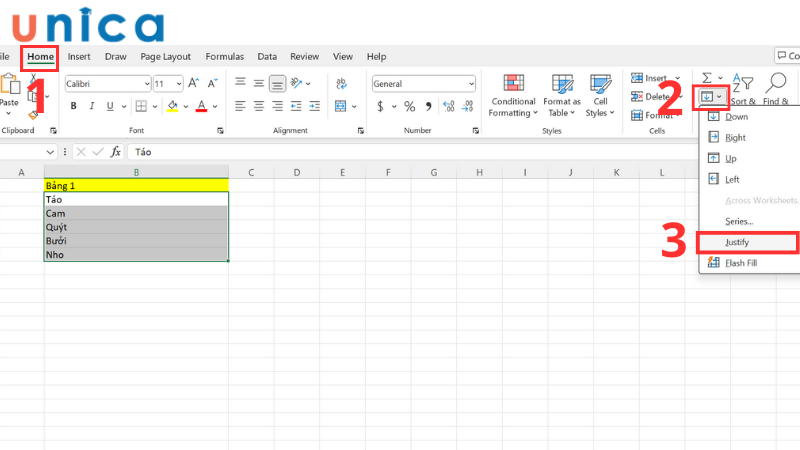Screen dimensions: 800x450
Task: Select Top Align icon
Action: coord(240,83)
